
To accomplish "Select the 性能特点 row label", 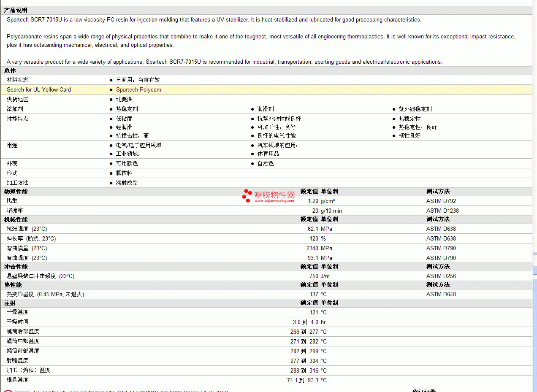I will pyautogui.click(x=18, y=119).
